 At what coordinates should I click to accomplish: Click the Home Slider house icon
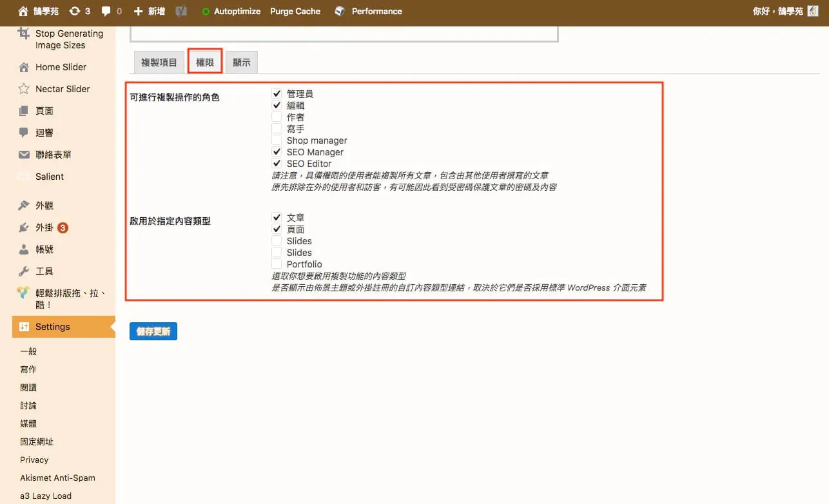point(24,67)
